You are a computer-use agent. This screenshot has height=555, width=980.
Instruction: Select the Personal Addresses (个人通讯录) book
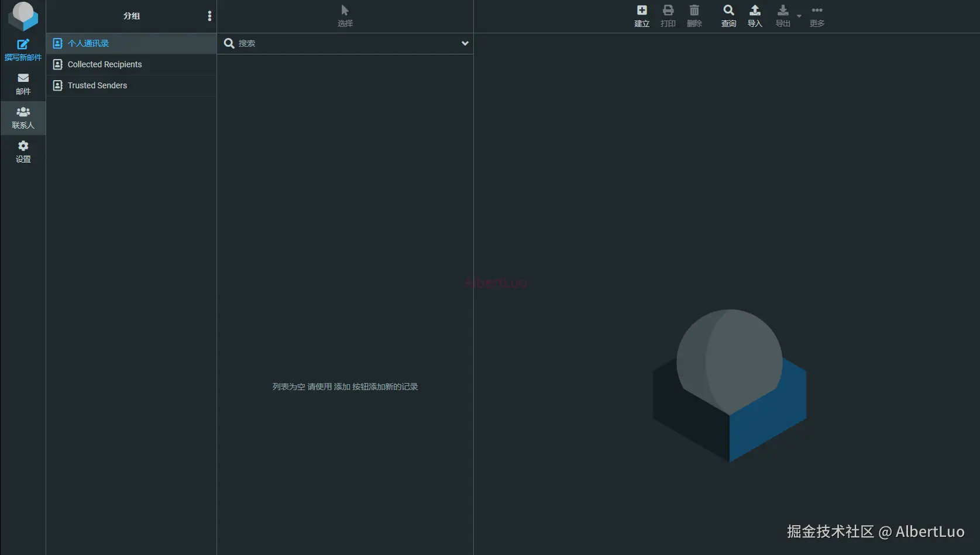(x=131, y=43)
